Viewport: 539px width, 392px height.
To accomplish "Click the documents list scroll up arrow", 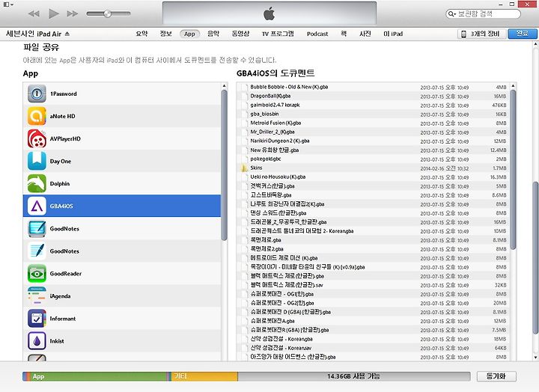I will point(513,85).
